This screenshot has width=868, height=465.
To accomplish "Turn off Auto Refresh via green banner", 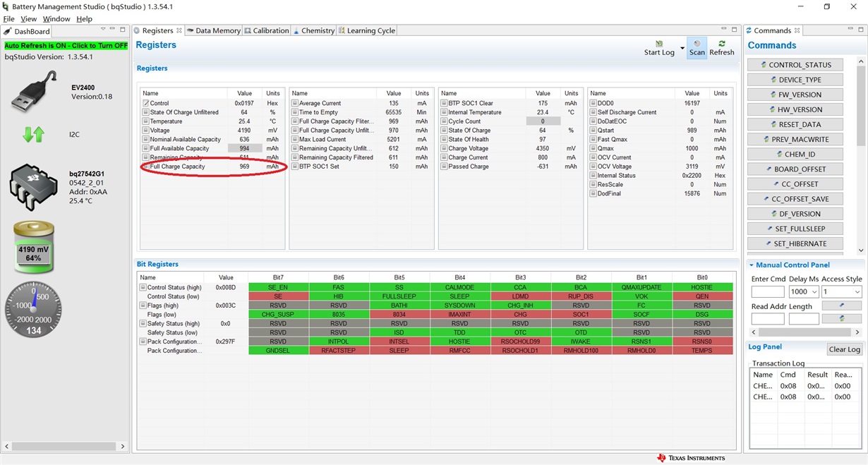I will [66, 45].
